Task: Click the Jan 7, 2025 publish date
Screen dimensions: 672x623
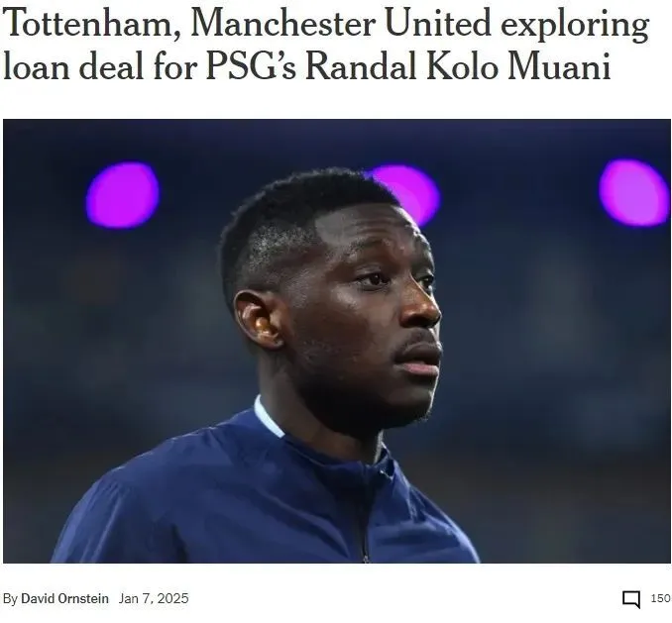Action: 154,598
